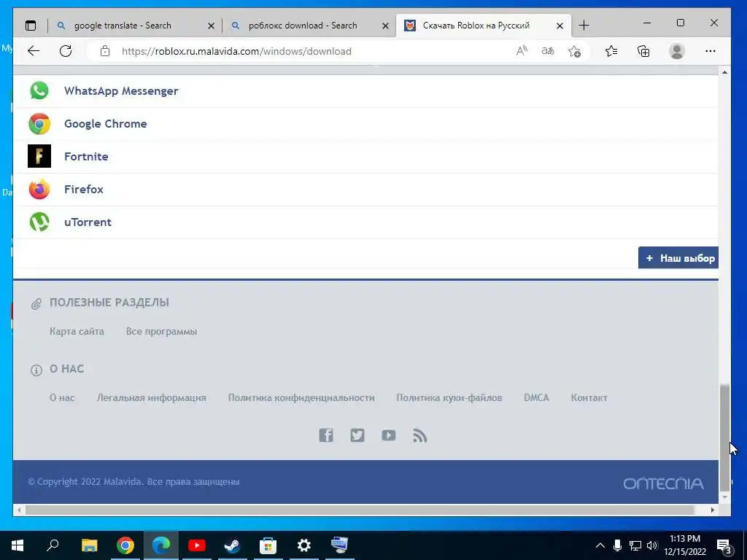
Task: Open the Контакт link
Action: tap(589, 397)
